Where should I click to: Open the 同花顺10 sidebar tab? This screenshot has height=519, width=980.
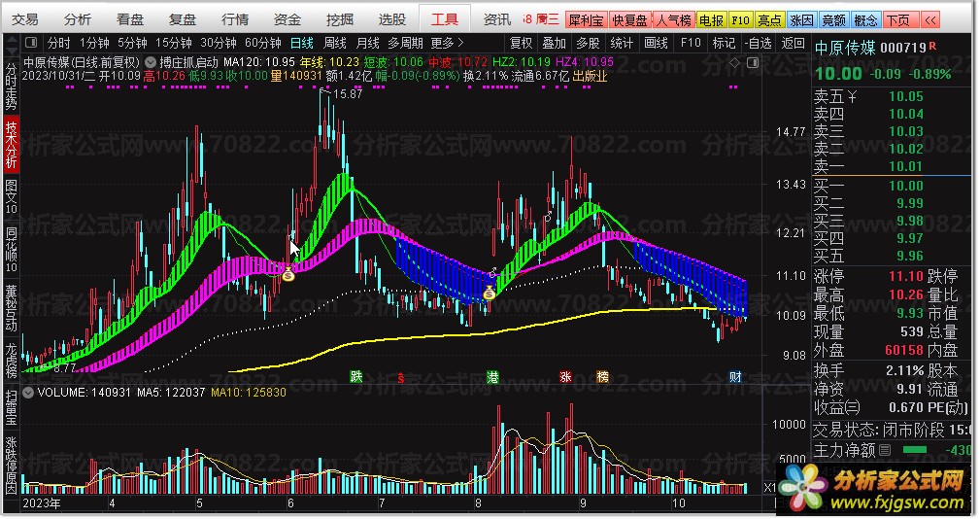12,250
